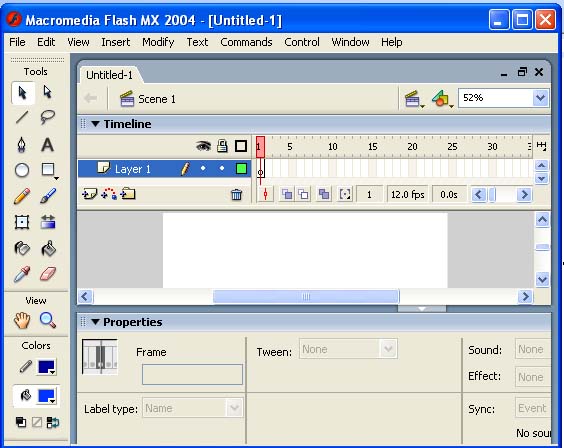
Task: Select the Brush tool
Action: pyautogui.click(x=48, y=196)
